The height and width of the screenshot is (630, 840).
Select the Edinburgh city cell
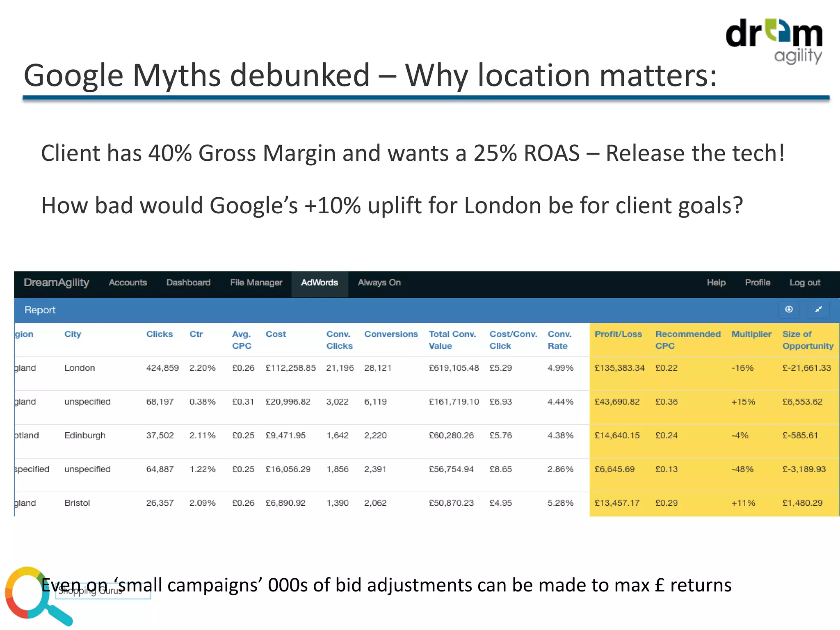coord(85,436)
